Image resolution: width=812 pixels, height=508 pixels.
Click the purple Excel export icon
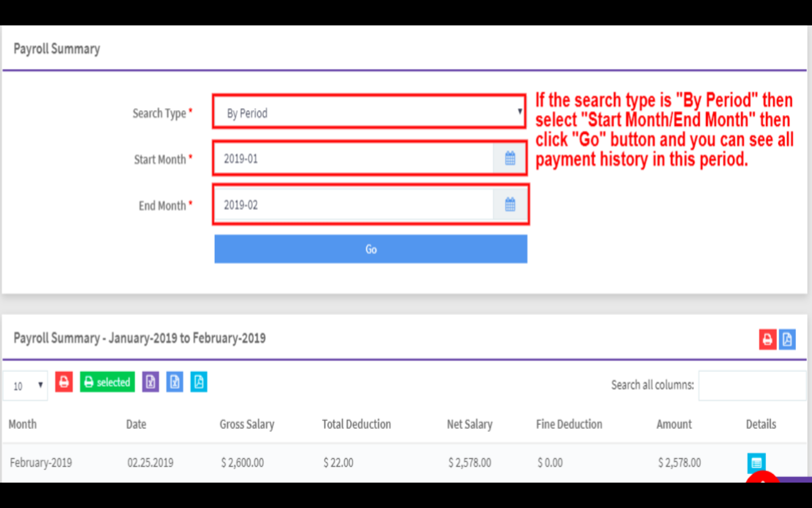click(151, 382)
